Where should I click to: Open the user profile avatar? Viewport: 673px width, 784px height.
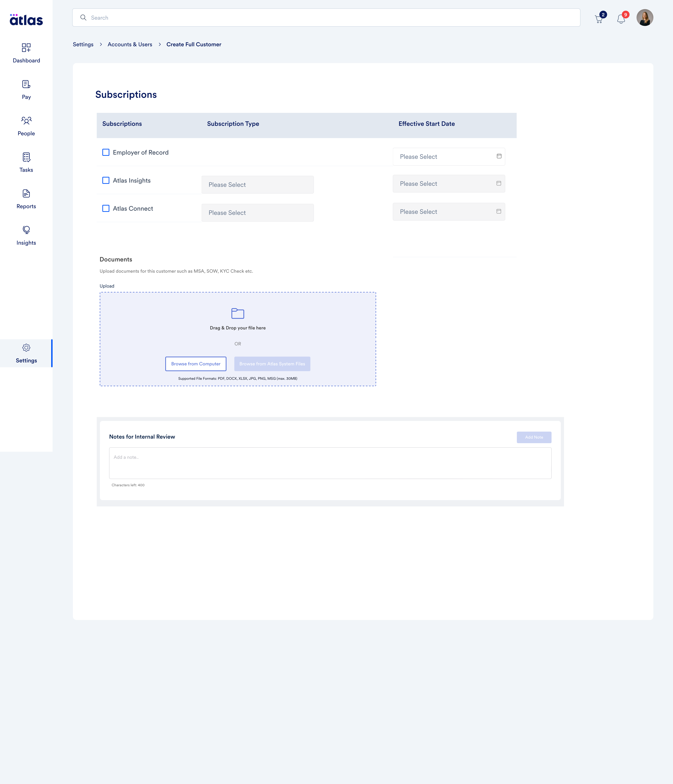coord(645,17)
